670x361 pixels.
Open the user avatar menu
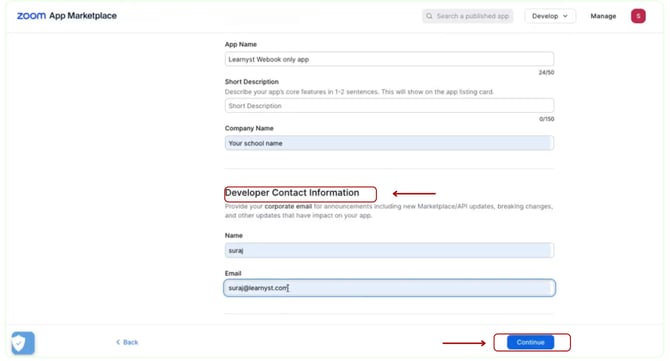638,16
